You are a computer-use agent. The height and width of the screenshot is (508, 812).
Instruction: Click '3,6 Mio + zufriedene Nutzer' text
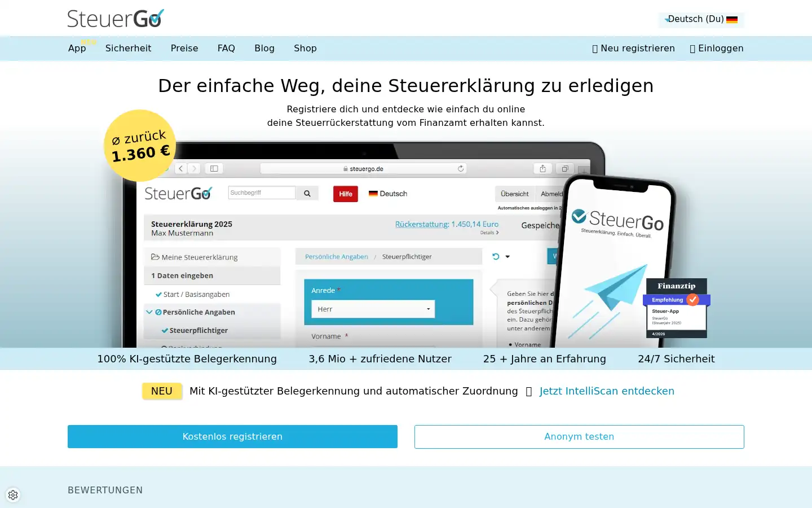pos(380,359)
